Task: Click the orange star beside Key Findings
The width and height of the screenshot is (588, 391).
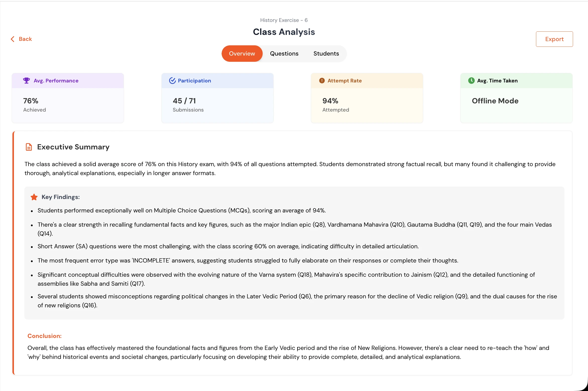Action: coord(34,197)
